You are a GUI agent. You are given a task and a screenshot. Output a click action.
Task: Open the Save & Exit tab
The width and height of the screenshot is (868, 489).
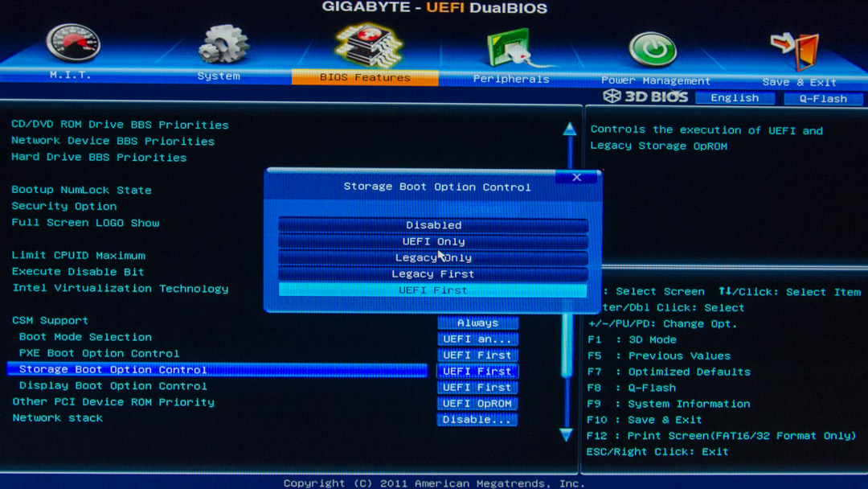799,83
